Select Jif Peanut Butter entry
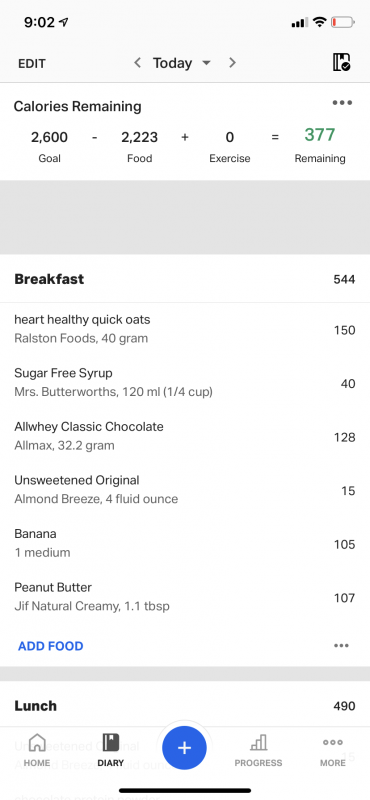This screenshot has width=370, height=800. pyautogui.click(x=185, y=597)
